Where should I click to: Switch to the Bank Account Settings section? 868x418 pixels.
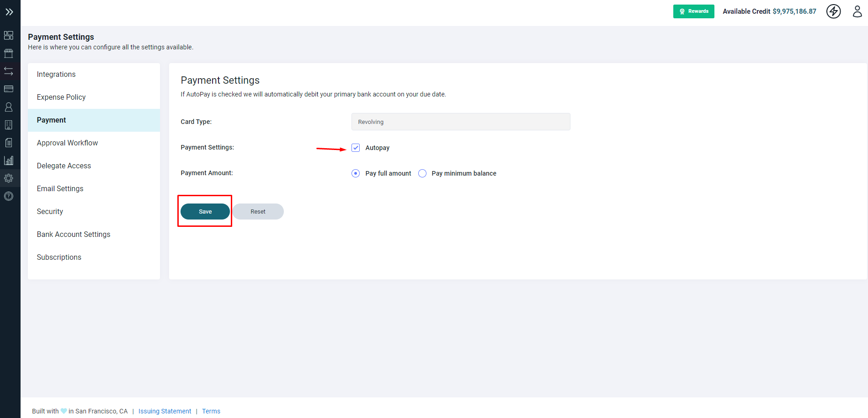(73, 234)
